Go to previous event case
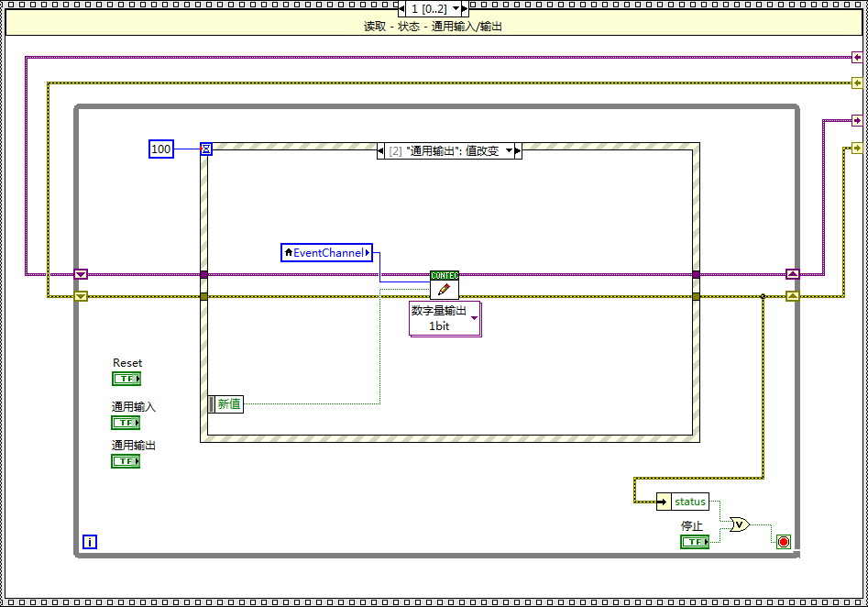This screenshot has width=868, height=607. point(382,151)
